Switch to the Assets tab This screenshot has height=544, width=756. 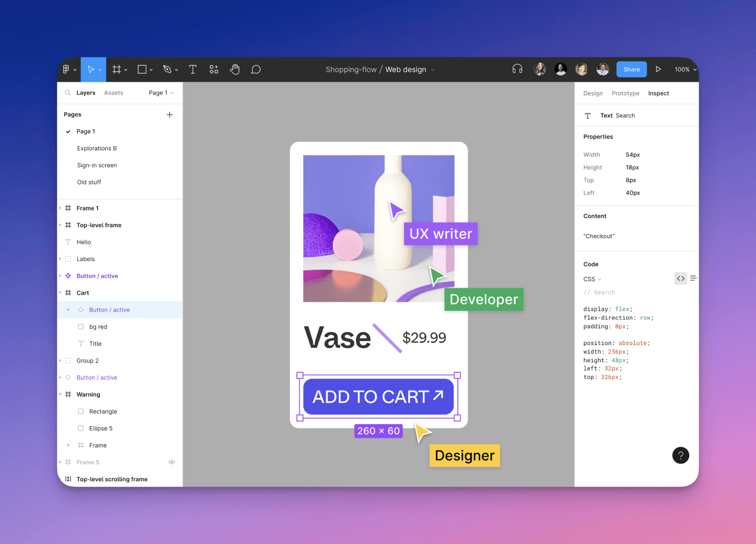click(113, 92)
